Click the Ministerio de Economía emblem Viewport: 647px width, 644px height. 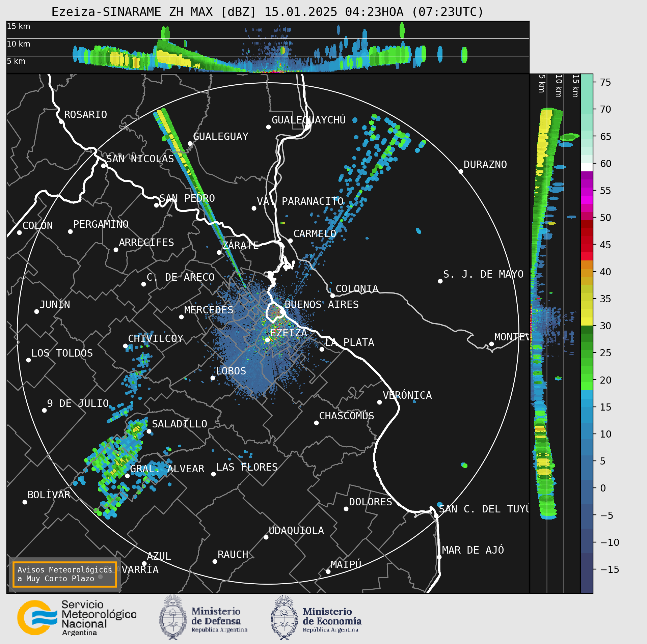point(284,617)
